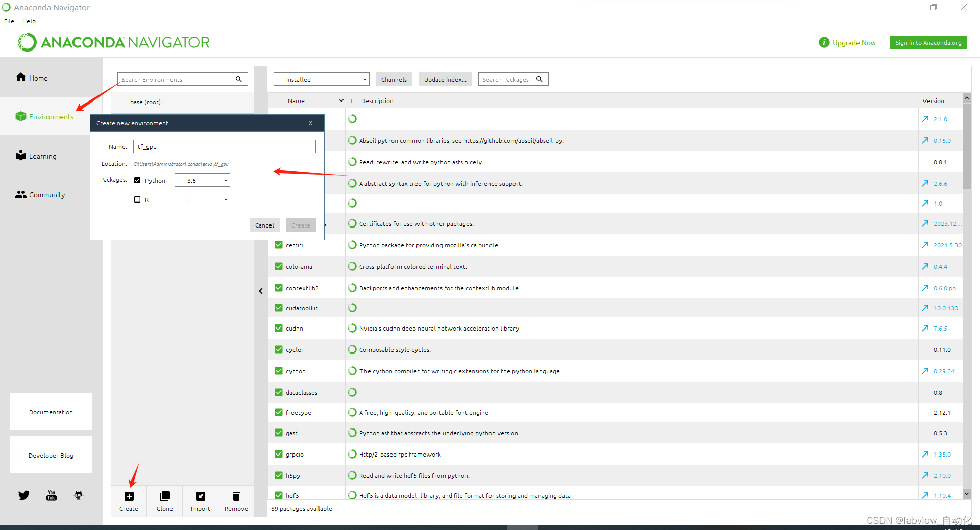980x530 pixels.
Task: Remove the selected environment
Action: (x=236, y=501)
